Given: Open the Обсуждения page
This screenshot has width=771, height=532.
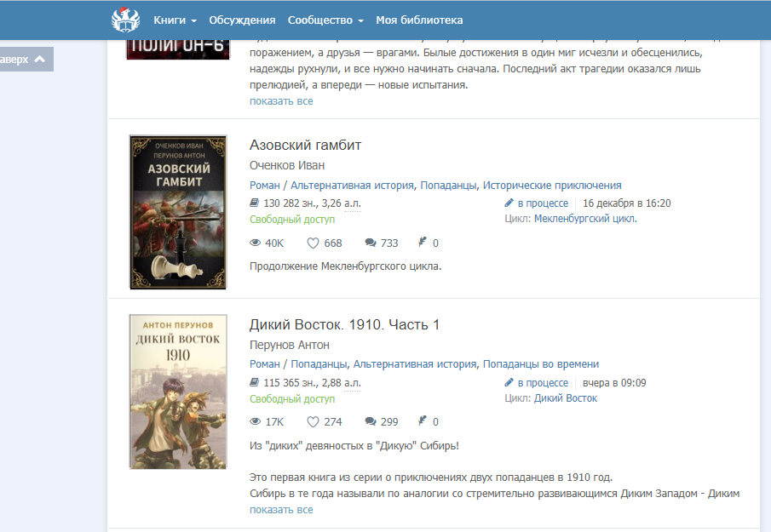Looking at the screenshot, I should click(242, 20).
